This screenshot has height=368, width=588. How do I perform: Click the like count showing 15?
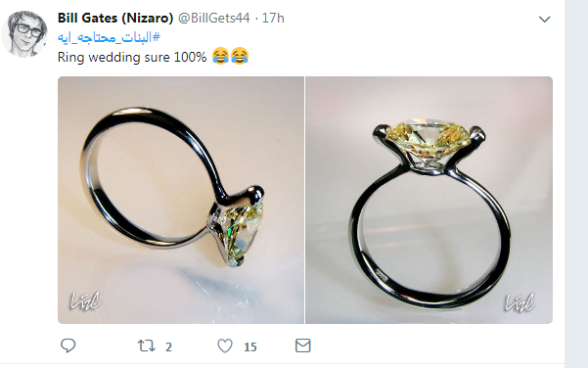point(250,347)
